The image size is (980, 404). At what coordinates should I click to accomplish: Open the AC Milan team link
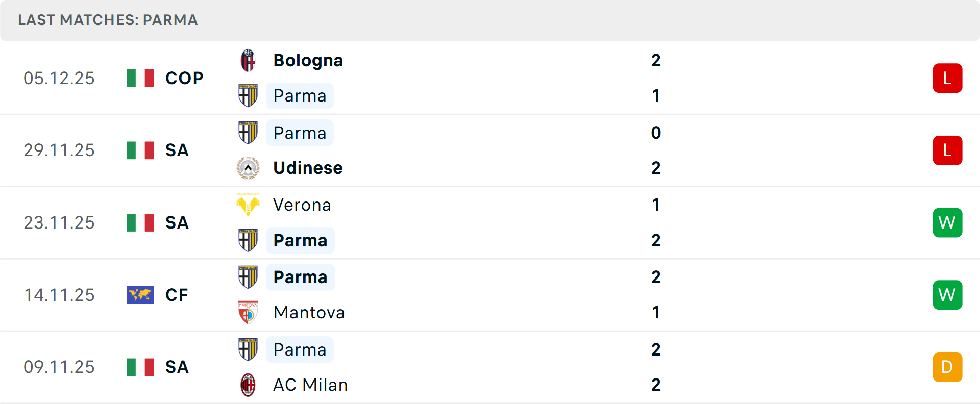coord(310,385)
